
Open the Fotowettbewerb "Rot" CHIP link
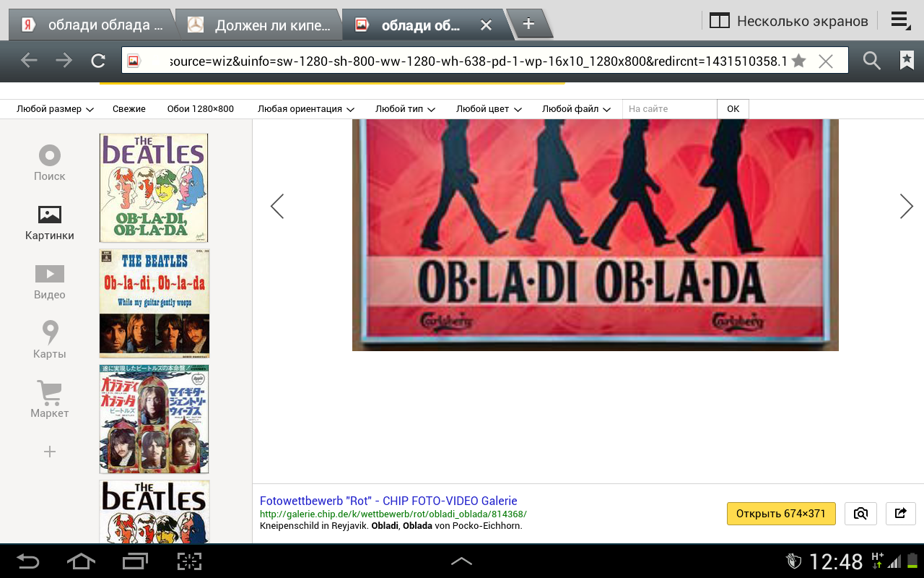[x=388, y=501]
